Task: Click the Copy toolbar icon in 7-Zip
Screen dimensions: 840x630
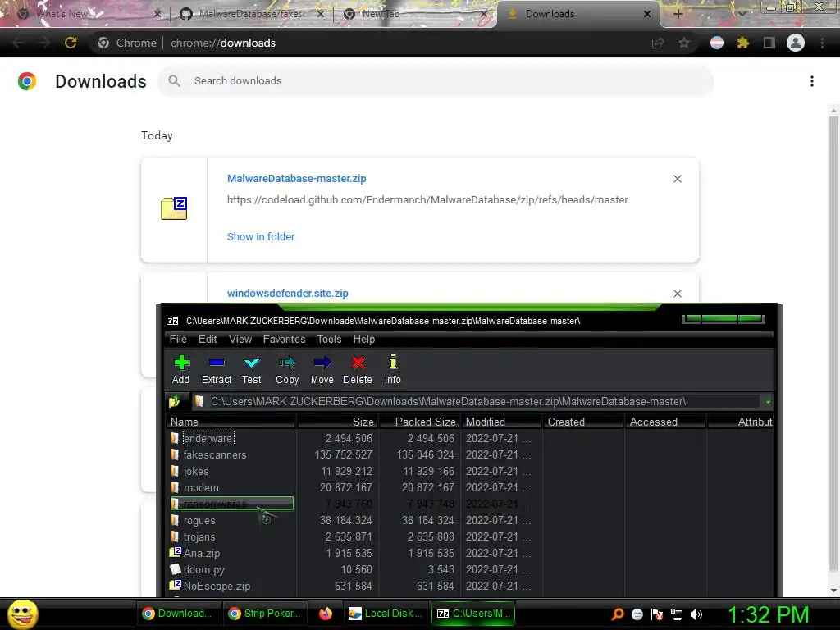Action: (287, 370)
